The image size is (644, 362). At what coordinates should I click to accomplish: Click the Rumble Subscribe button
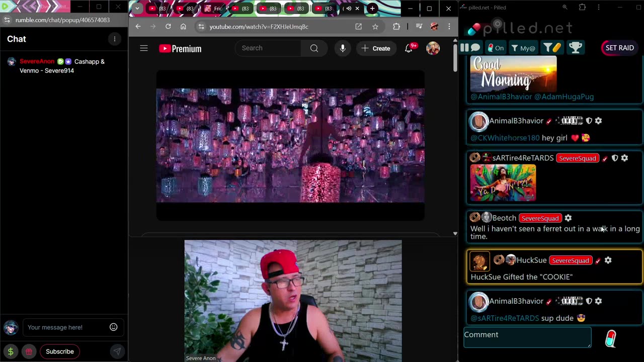click(60, 351)
